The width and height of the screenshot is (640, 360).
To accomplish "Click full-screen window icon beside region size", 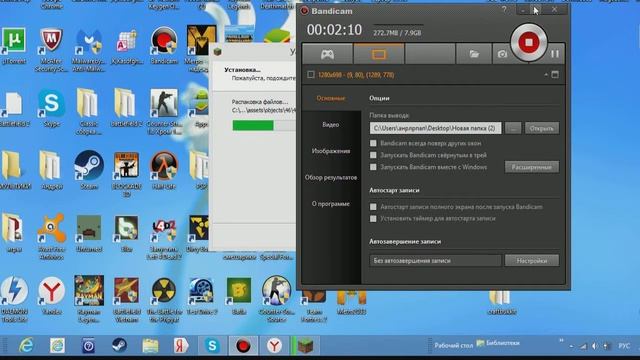I will point(555,75).
